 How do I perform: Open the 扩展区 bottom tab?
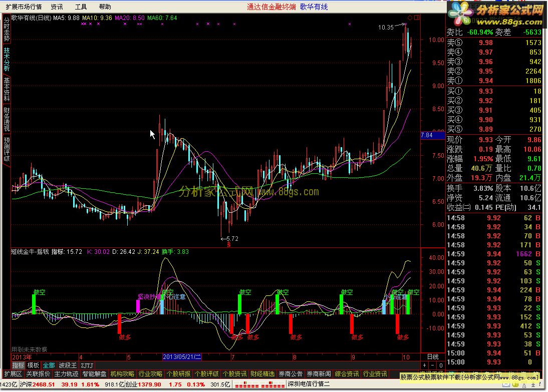(13, 374)
